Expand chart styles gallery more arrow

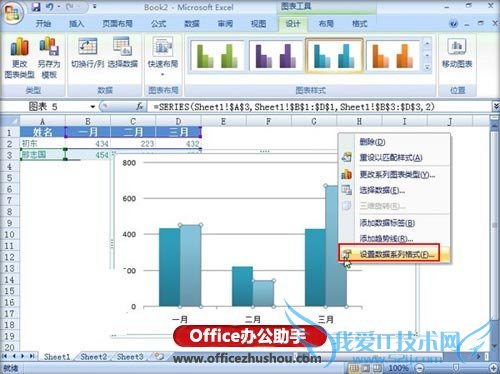(427, 67)
